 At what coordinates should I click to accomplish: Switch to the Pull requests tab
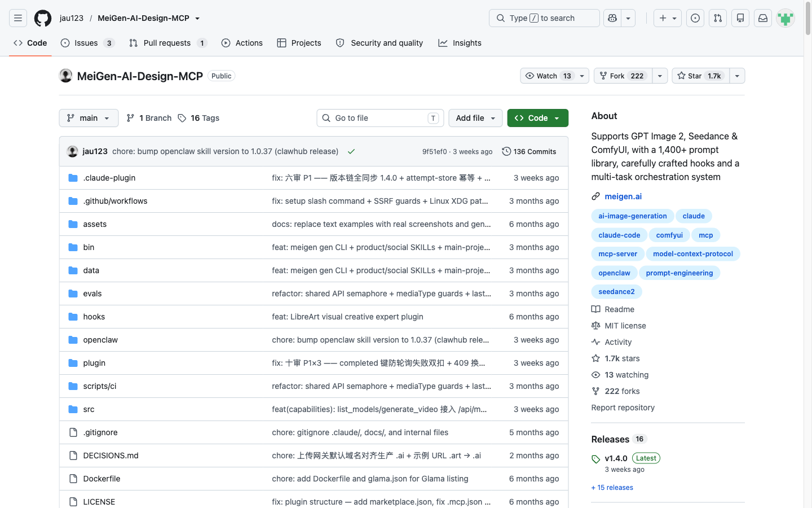168,43
